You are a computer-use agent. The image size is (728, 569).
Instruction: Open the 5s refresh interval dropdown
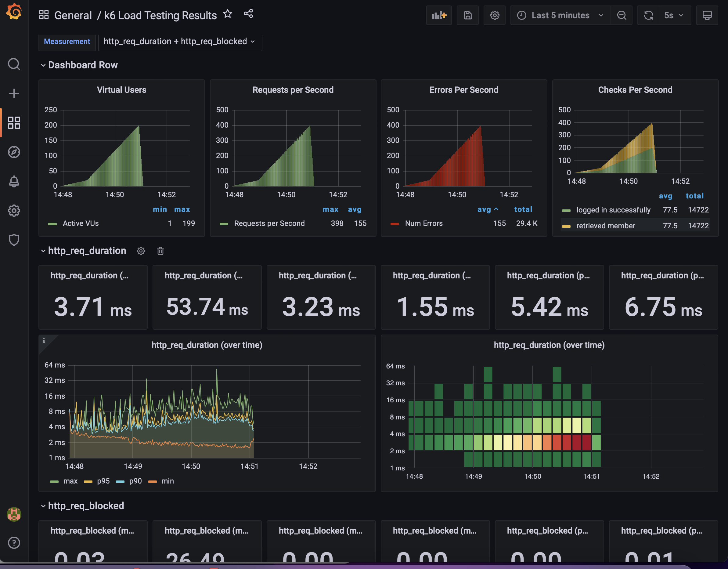(x=674, y=15)
